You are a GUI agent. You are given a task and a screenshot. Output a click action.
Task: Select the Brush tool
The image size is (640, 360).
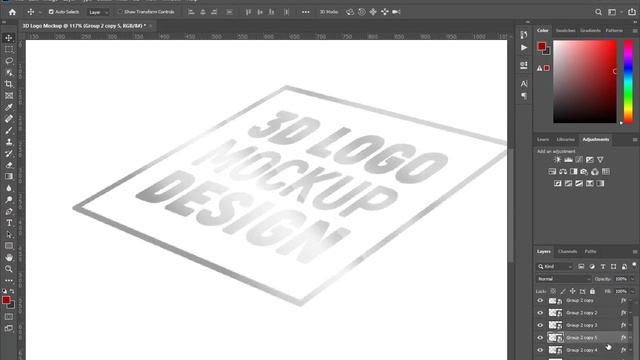click(9, 131)
